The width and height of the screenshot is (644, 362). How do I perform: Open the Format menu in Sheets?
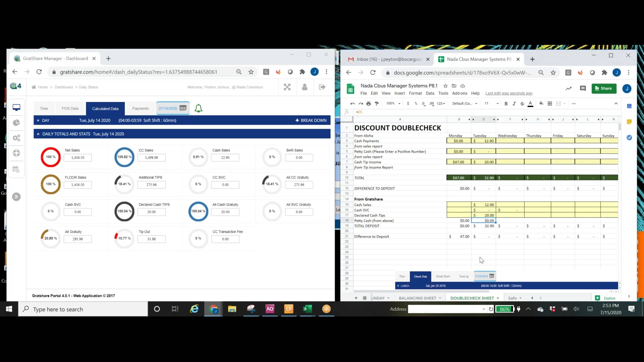point(415,94)
